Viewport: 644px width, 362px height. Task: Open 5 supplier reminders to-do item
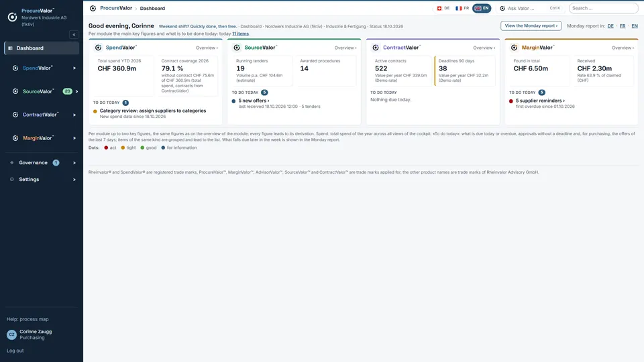(540, 101)
